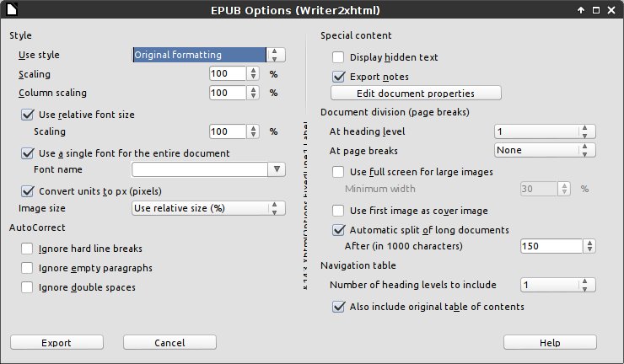Uncheck Export notes
Viewport: 624px width, 364px height.
(x=339, y=77)
